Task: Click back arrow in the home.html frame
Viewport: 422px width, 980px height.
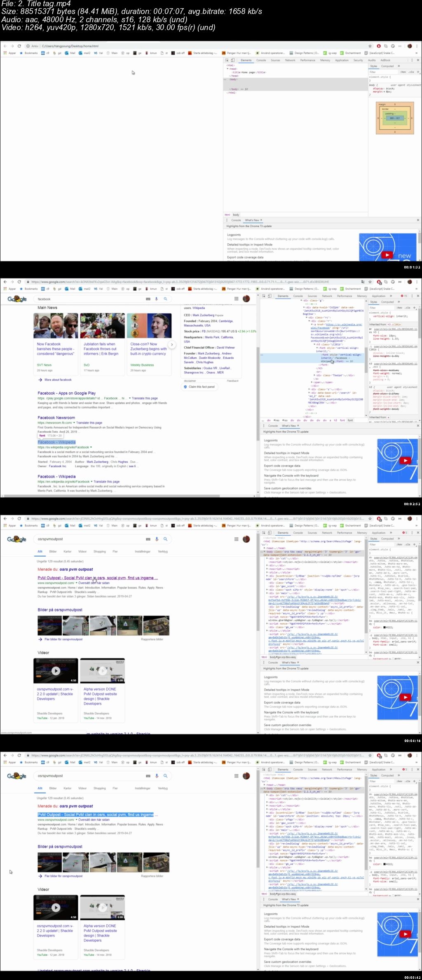Action: click(5, 46)
